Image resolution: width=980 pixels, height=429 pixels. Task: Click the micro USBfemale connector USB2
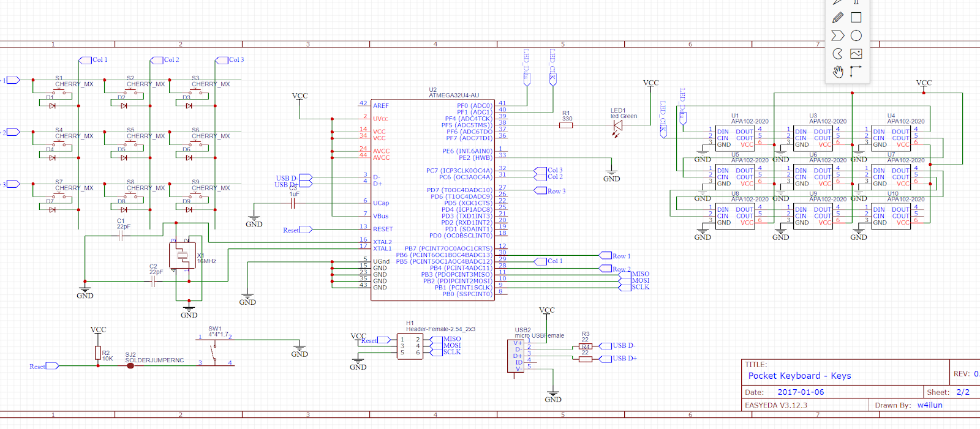pyautogui.click(x=514, y=356)
